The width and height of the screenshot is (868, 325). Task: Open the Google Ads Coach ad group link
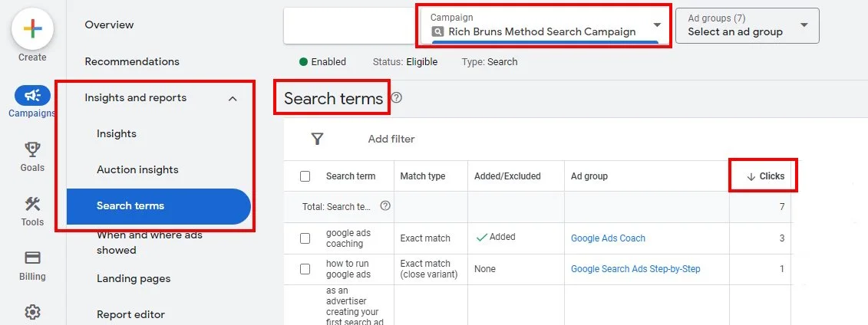[x=608, y=238]
